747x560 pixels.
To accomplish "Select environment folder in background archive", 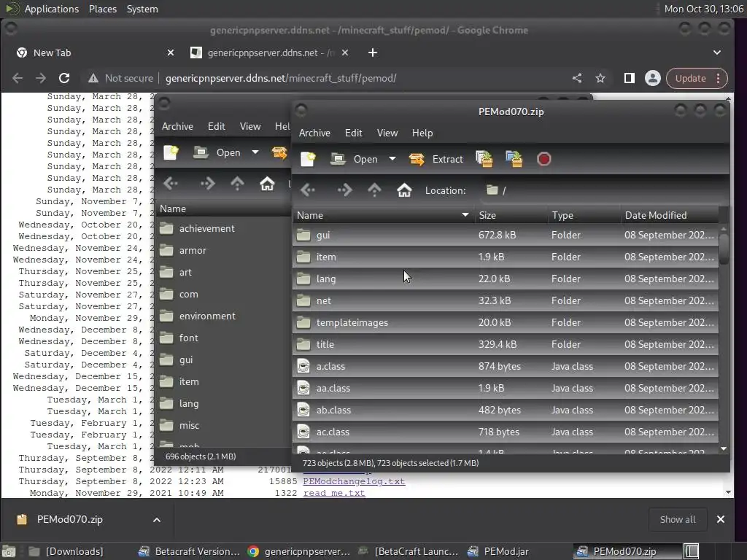I will pyautogui.click(x=223, y=316).
